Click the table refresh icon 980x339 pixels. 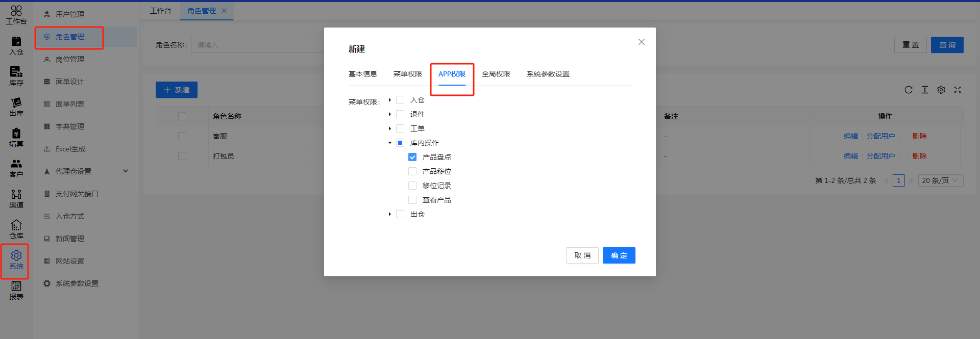pyautogui.click(x=909, y=90)
